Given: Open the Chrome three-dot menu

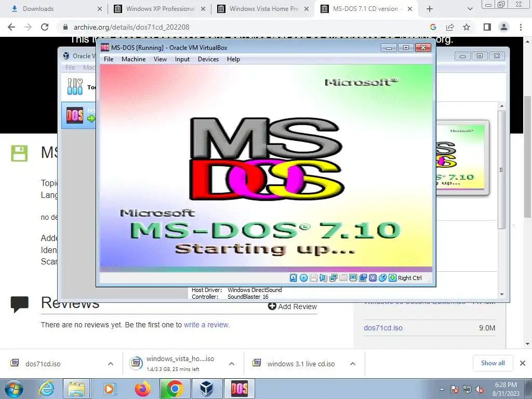Looking at the screenshot, I should tap(521, 27).
